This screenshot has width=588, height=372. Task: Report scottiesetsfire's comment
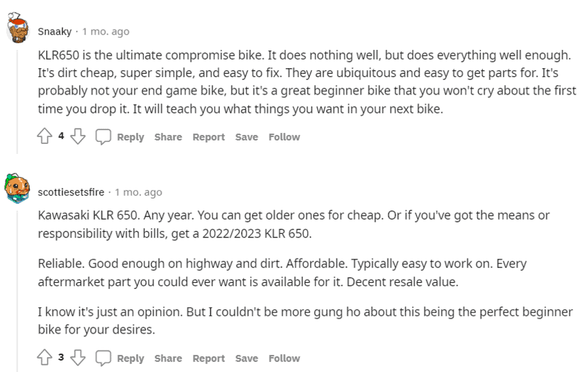coord(209,358)
